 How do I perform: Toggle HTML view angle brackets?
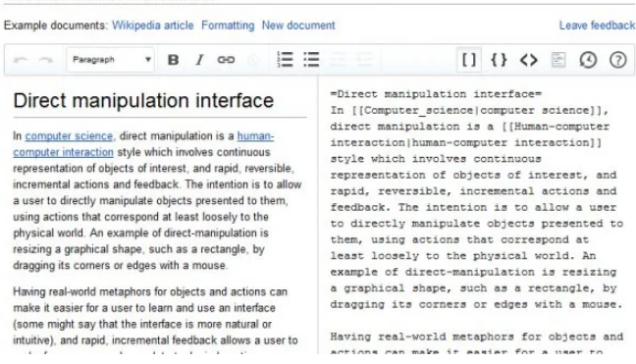(x=528, y=60)
